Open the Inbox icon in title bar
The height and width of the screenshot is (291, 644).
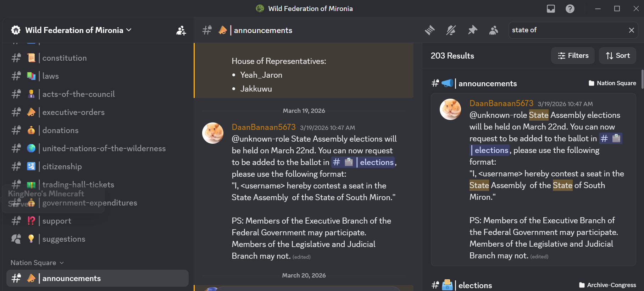tap(551, 9)
